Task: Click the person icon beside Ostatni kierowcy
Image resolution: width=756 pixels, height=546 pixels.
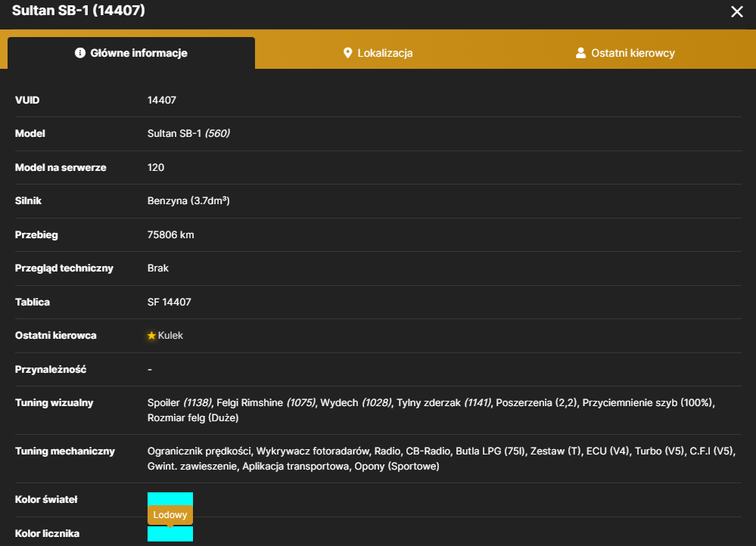Action: tap(580, 53)
